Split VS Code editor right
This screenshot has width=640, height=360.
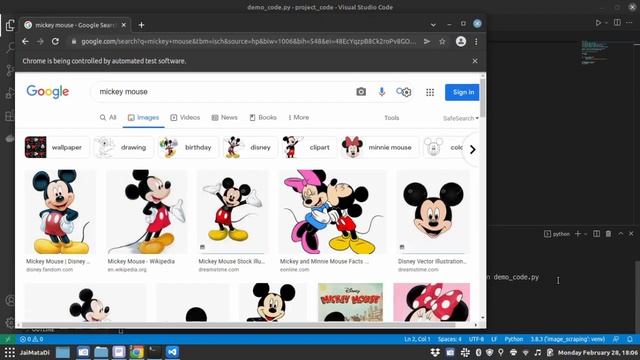coord(617,23)
